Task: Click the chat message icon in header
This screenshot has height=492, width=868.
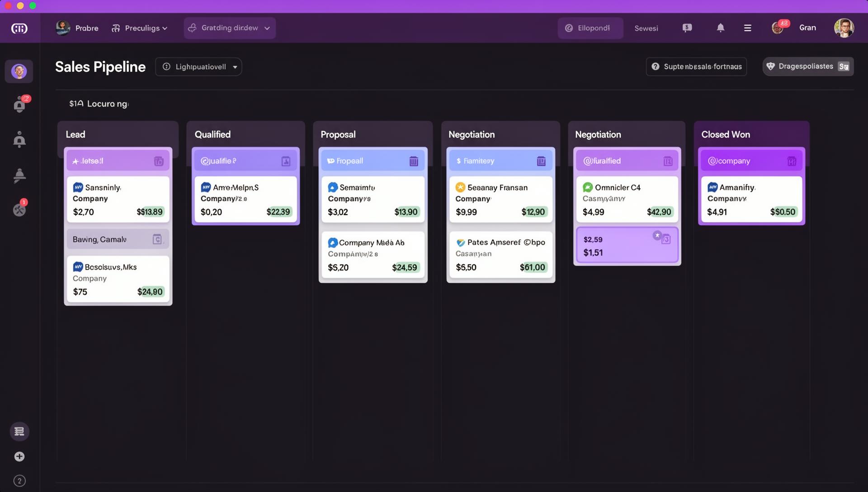Action: (687, 28)
